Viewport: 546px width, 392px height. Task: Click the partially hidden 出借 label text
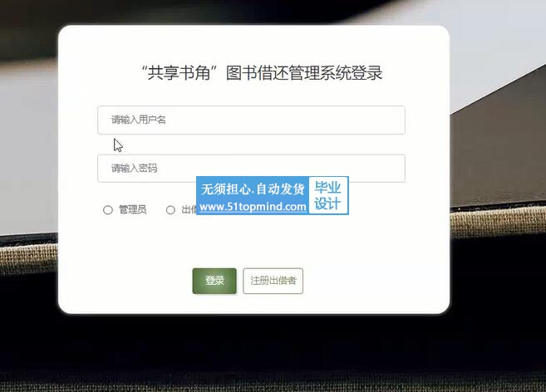(x=189, y=209)
